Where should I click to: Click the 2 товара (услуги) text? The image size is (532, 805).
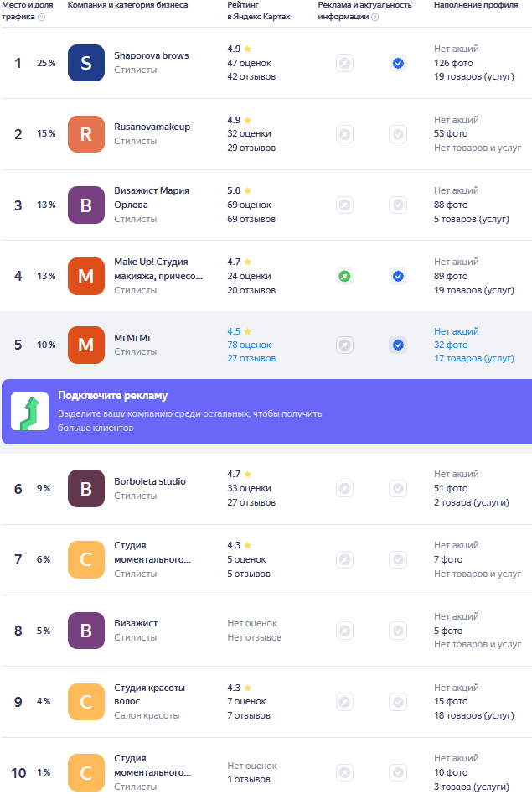tap(472, 502)
